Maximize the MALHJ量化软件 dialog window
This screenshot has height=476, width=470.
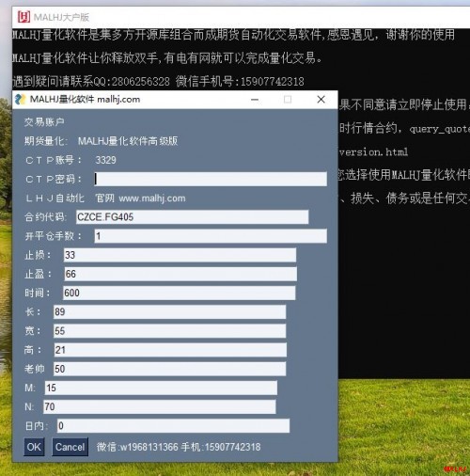(288, 100)
